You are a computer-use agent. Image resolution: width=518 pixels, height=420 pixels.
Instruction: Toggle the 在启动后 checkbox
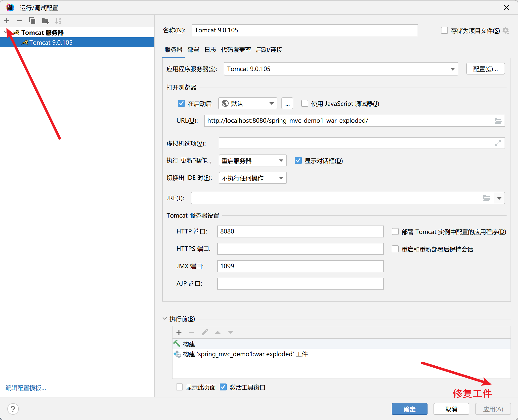pyautogui.click(x=181, y=103)
